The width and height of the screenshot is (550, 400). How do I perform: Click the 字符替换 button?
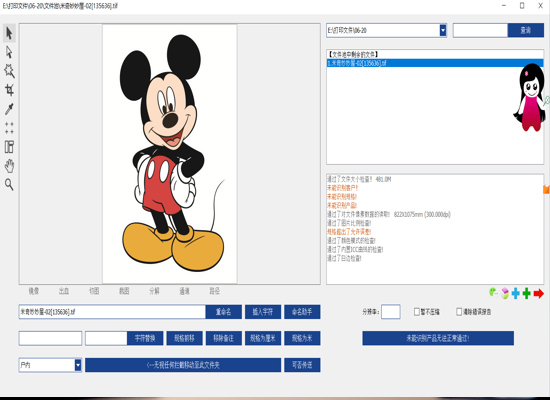tap(145, 338)
